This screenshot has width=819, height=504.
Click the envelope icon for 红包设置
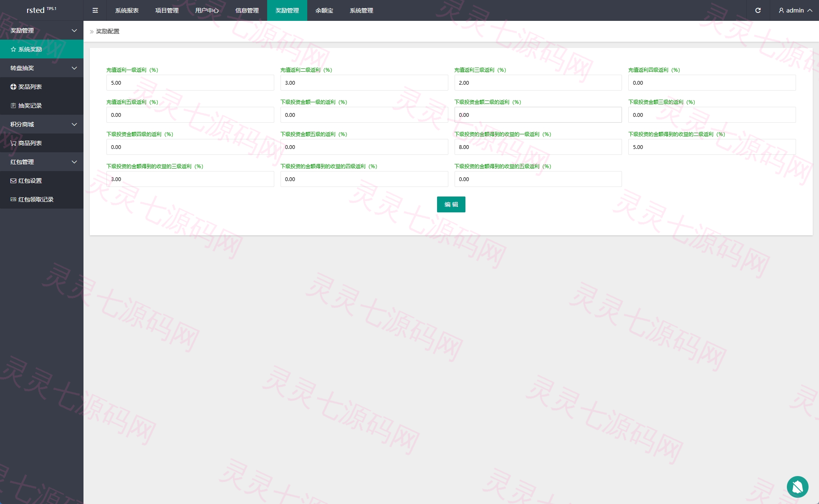(13, 181)
